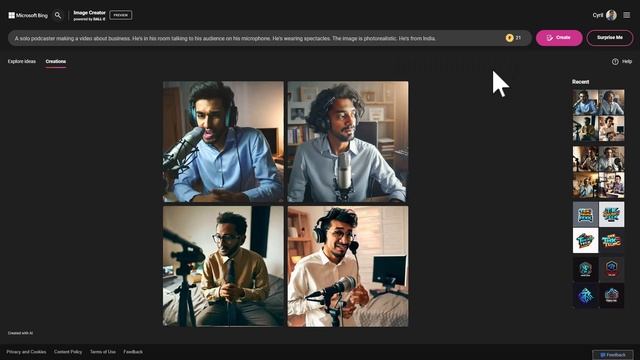Open the hamburger menu icon
This screenshot has width=640, height=360.
pos(627,15)
